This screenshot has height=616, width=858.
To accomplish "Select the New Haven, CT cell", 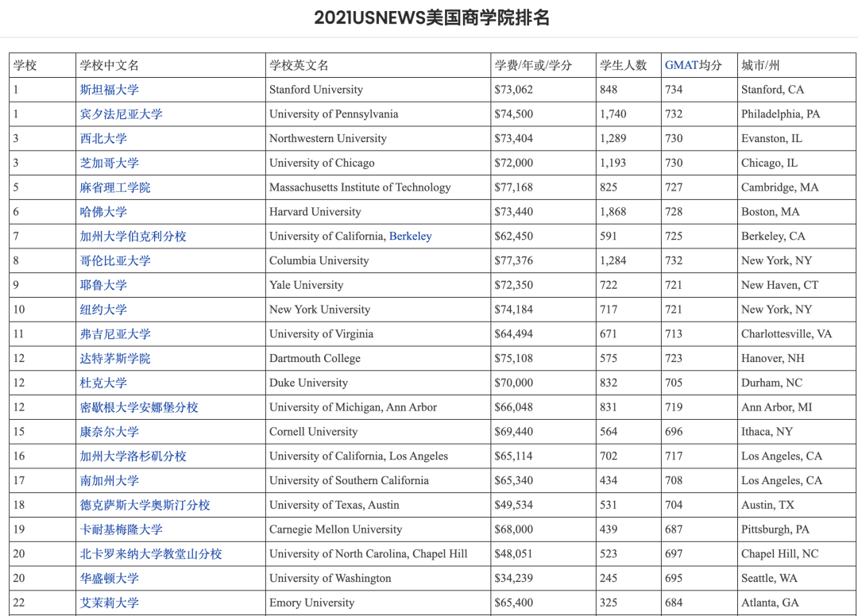I will point(797,285).
